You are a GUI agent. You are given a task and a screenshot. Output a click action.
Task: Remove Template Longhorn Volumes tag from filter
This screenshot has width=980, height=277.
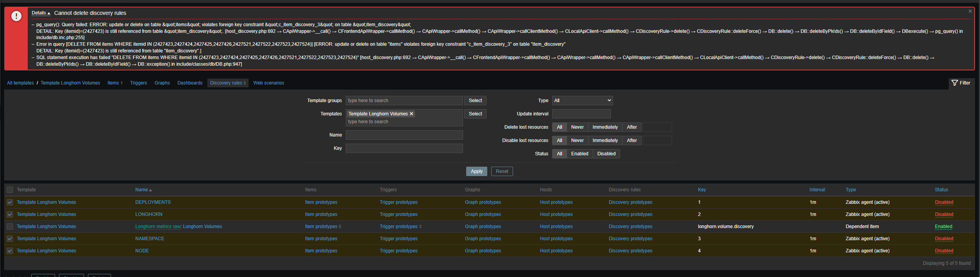click(x=411, y=114)
